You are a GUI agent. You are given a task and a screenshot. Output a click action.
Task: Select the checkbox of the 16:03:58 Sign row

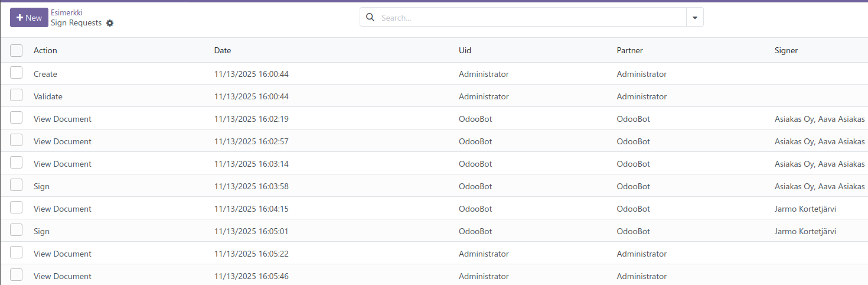pos(17,185)
